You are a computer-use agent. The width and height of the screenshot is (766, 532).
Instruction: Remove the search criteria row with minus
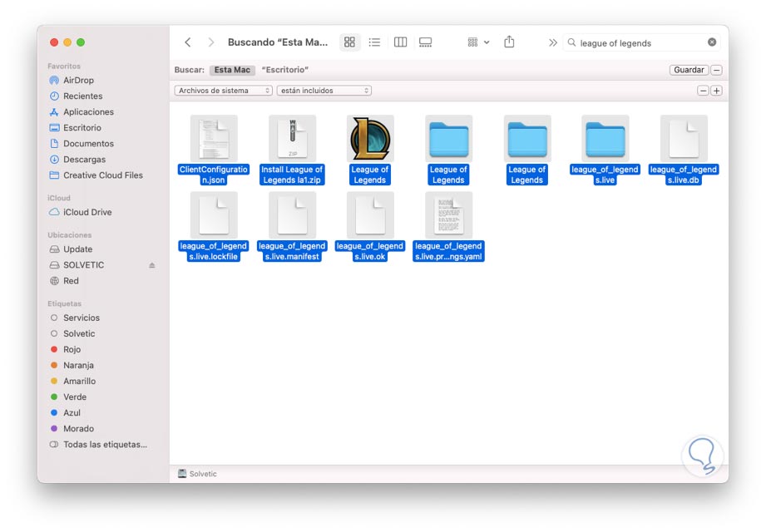pos(703,91)
